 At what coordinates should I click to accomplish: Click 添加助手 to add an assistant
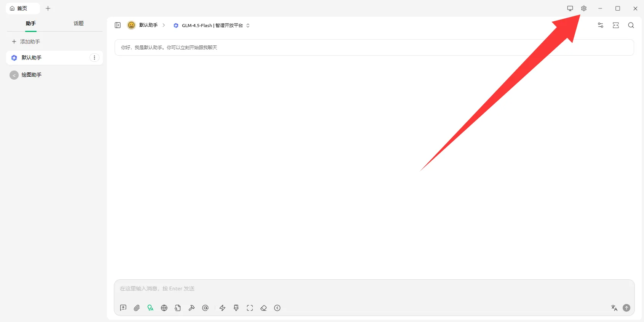pos(26,42)
